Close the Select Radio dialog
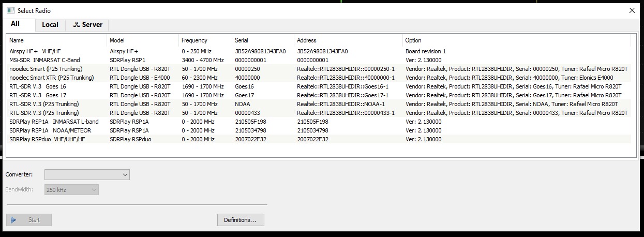 coord(632,10)
